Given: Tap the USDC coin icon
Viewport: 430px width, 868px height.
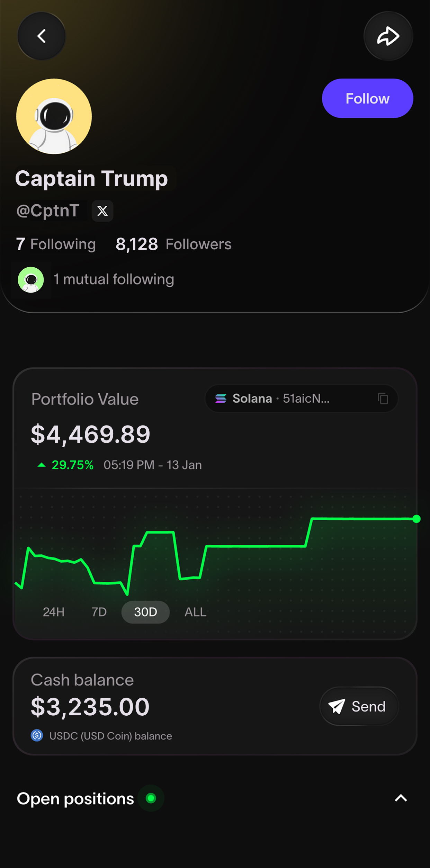Looking at the screenshot, I should click(x=37, y=735).
